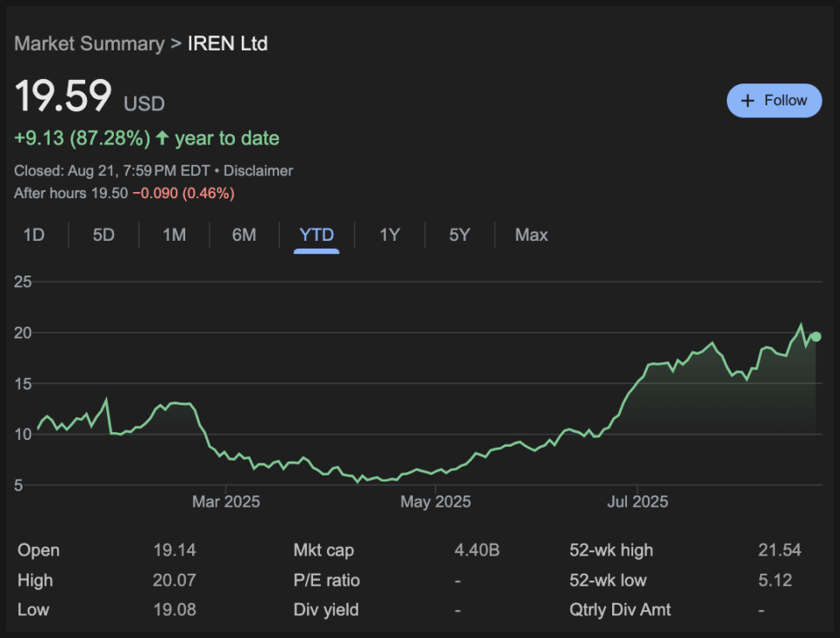
Task: Click the Open value 19.14
Action: coord(175,550)
